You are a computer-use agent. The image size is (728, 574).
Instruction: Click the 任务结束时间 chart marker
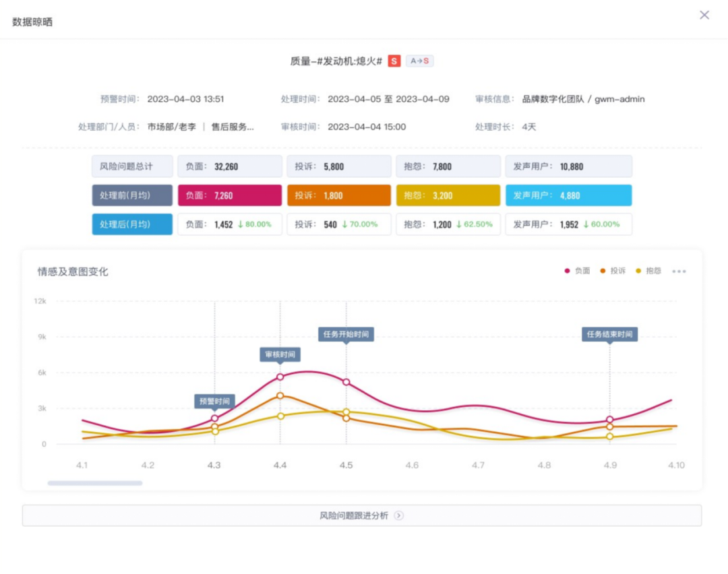tap(609, 334)
